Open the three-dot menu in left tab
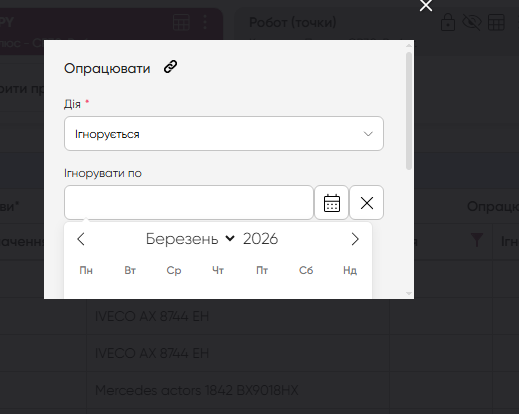Viewport: 519px width, 414px height. pos(205,22)
